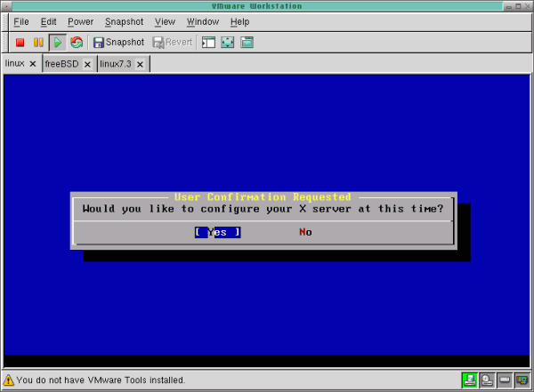The width and height of the screenshot is (534, 392).
Task: Reset the virtual machine with the red and green arrows icon
Action: point(77,43)
